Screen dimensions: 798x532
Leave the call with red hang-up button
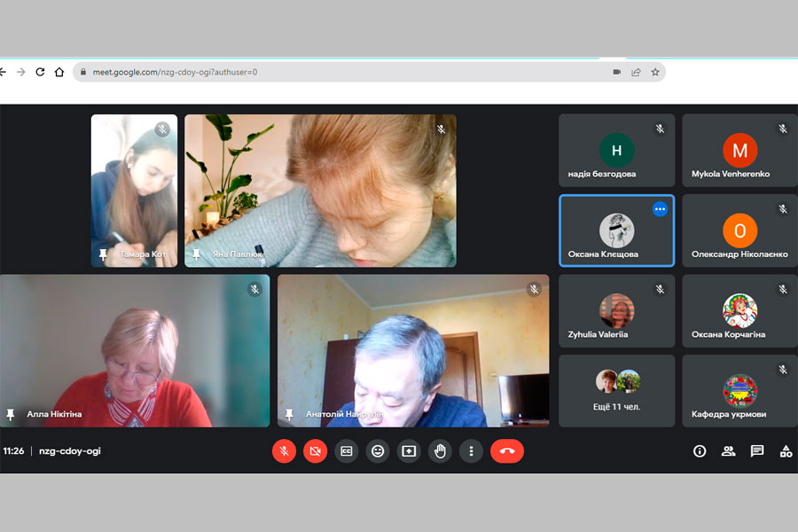pyautogui.click(x=507, y=451)
